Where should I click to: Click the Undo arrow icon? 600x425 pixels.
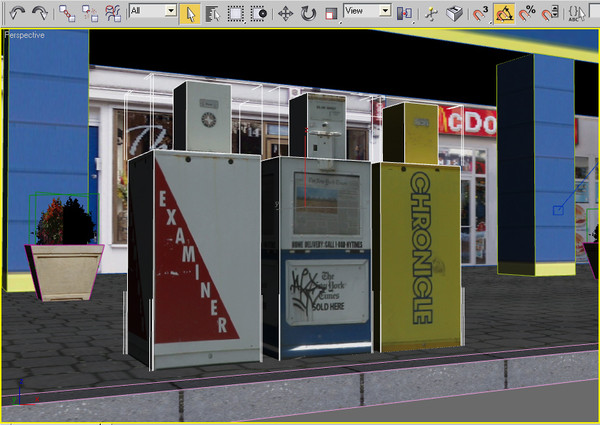tap(17, 14)
